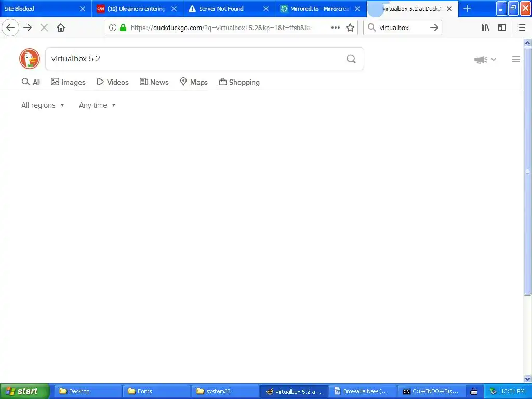Viewport: 532px width, 399px height.
Task: Close the virtualbox 5.2 at DuckDuckGo tab
Action: pyautogui.click(x=449, y=9)
